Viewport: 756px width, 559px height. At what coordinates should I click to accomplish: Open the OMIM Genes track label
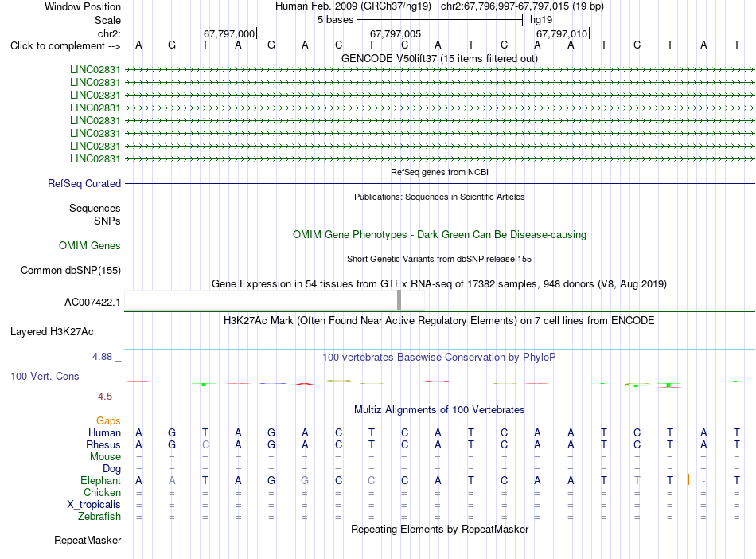90,245
